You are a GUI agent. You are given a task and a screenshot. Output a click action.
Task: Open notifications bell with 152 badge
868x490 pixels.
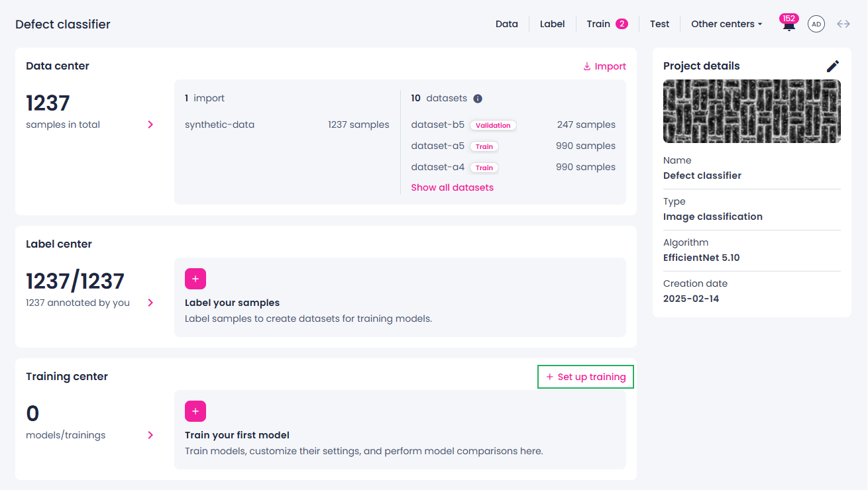[788, 24]
